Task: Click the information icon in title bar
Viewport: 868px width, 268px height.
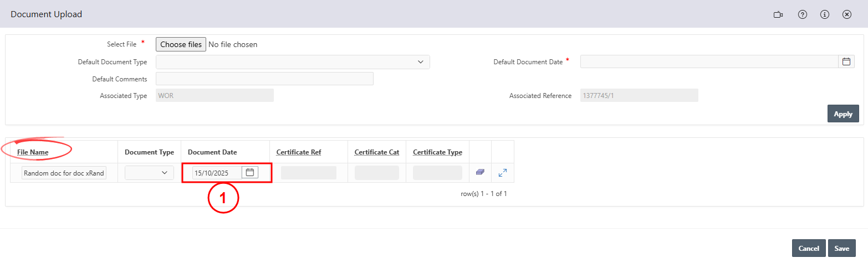Action: [x=824, y=14]
